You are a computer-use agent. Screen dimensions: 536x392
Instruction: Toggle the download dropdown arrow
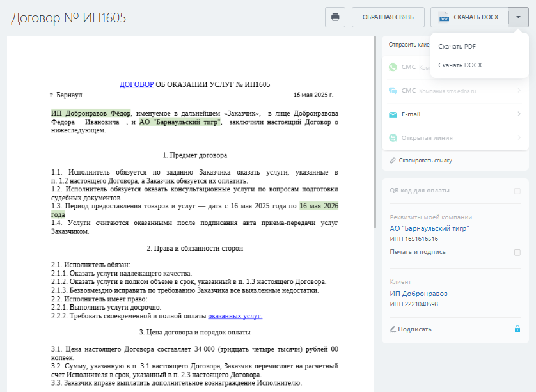click(x=518, y=17)
